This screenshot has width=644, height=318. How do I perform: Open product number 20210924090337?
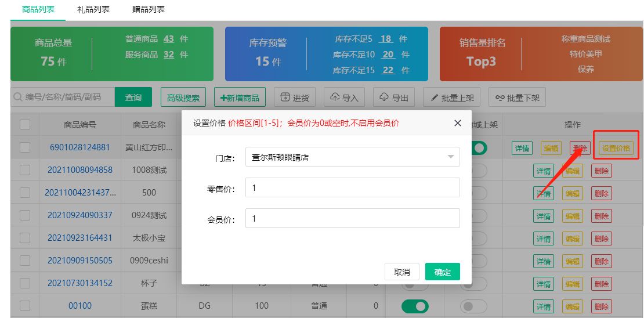(80, 215)
